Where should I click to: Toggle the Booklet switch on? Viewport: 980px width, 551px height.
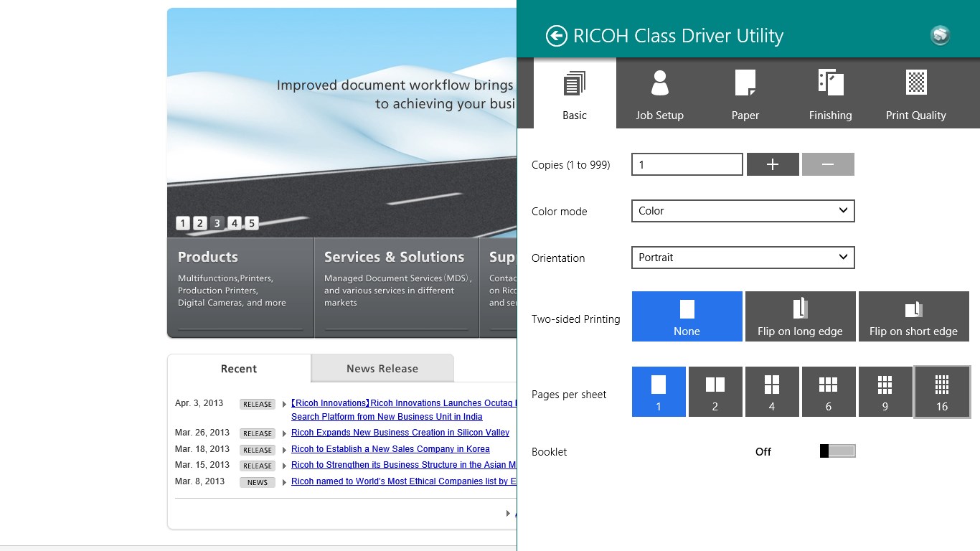click(837, 451)
